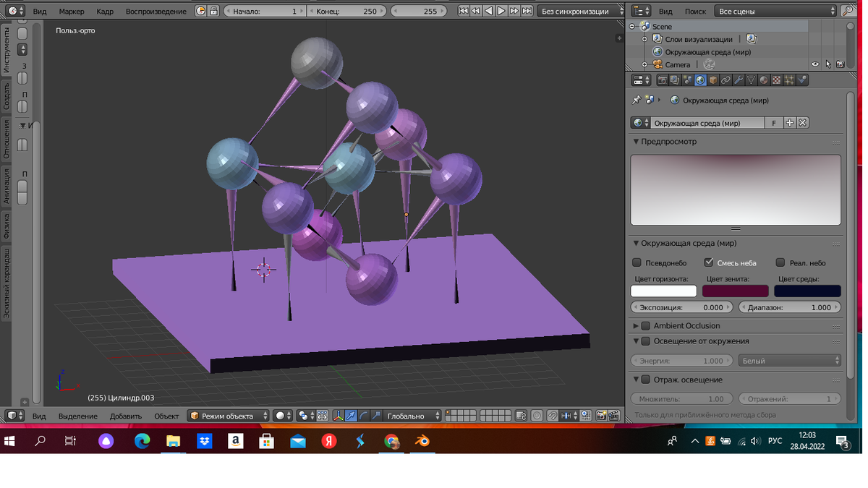Launch Blender from the Windows taskbar
This screenshot has height=488, width=868.
(x=422, y=441)
